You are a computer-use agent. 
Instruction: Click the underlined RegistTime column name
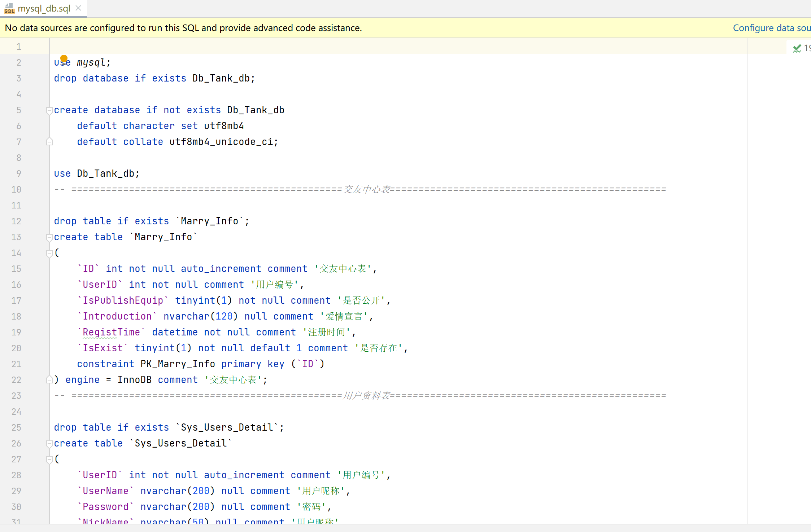(x=111, y=332)
